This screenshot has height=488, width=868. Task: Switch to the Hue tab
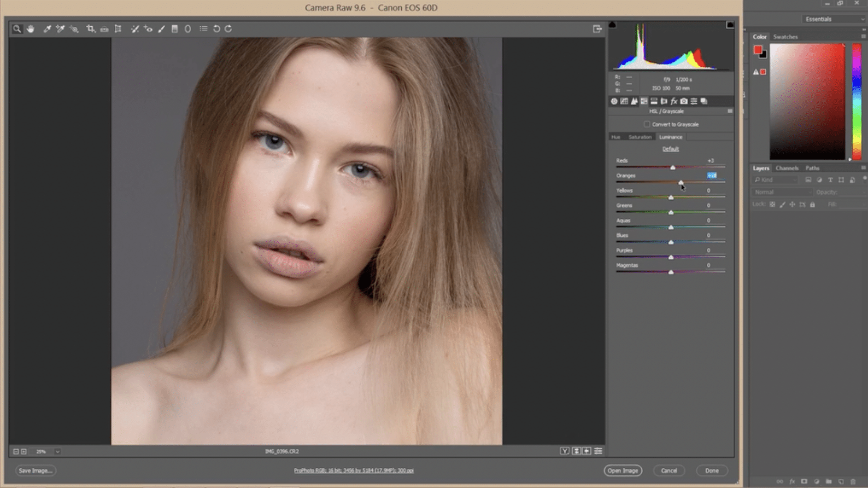(x=616, y=137)
